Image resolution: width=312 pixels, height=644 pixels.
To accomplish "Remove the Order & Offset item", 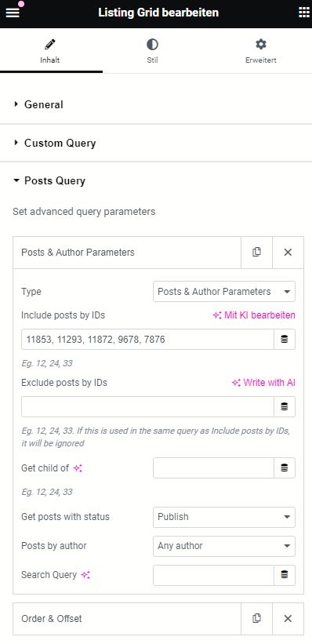I will pyautogui.click(x=288, y=619).
